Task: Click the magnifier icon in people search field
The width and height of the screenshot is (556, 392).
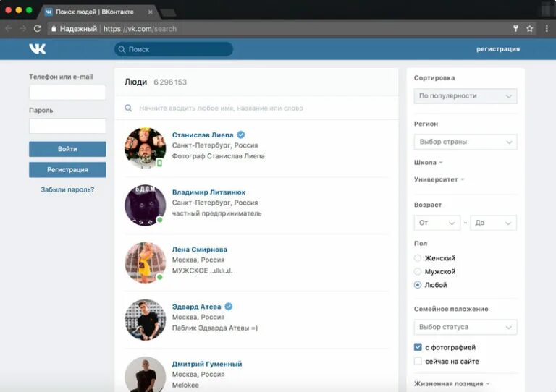Action: pyautogui.click(x=128, y=108)
